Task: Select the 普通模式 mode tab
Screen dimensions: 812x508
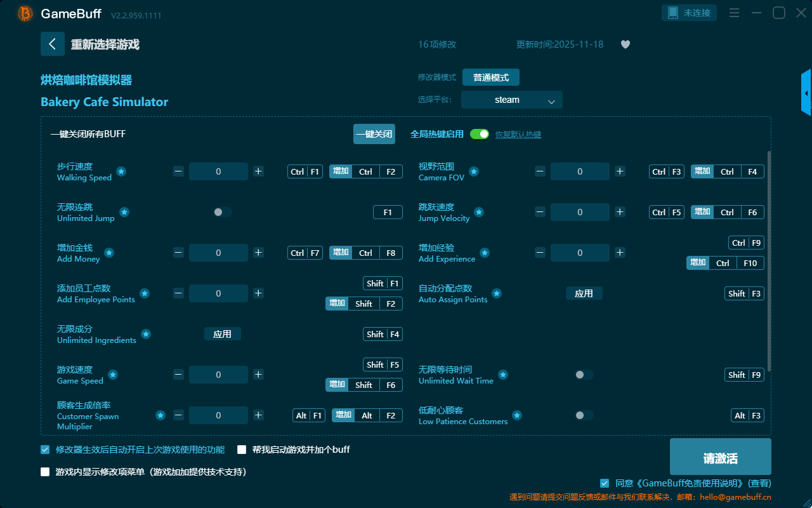Action: coord(490,77)
